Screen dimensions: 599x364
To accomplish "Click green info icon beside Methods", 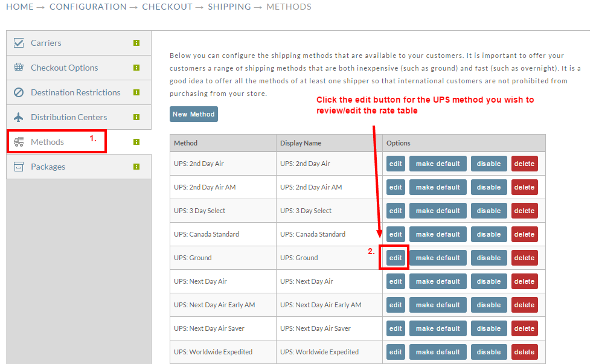I will click(136, 142).
